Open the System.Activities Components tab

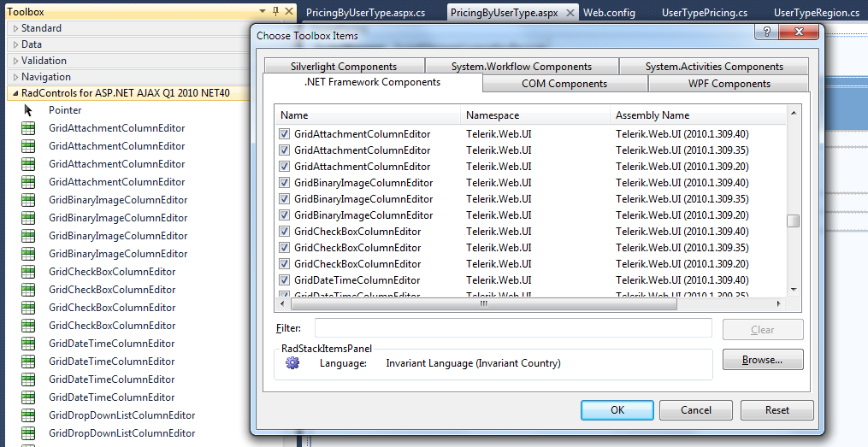point(714,67)
